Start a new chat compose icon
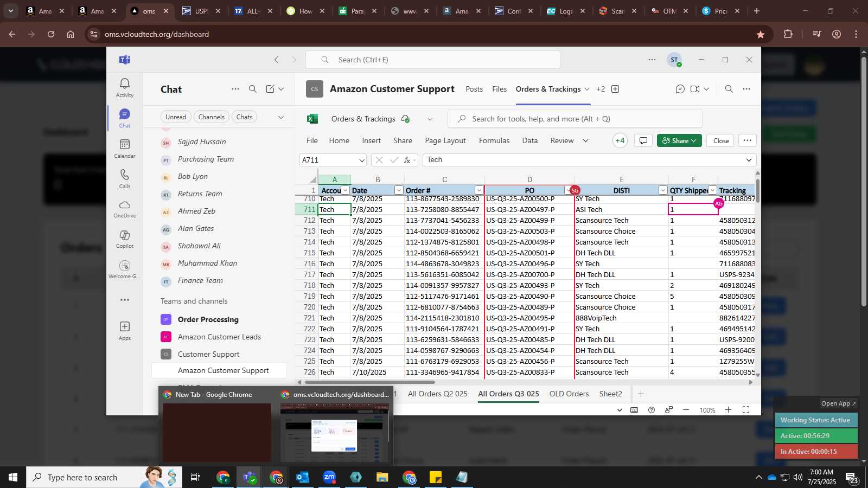Screen dimensions: 868x488 point(270,89)
